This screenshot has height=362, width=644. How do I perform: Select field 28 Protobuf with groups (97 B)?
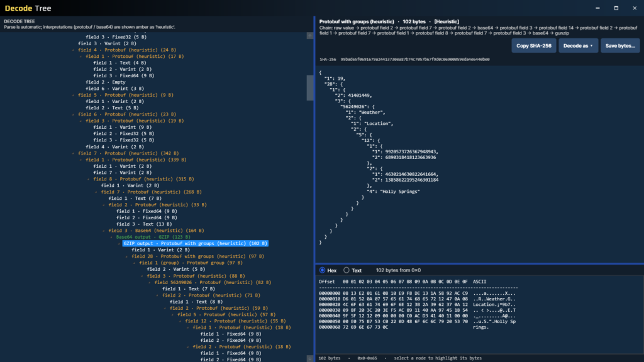(197, 256)
